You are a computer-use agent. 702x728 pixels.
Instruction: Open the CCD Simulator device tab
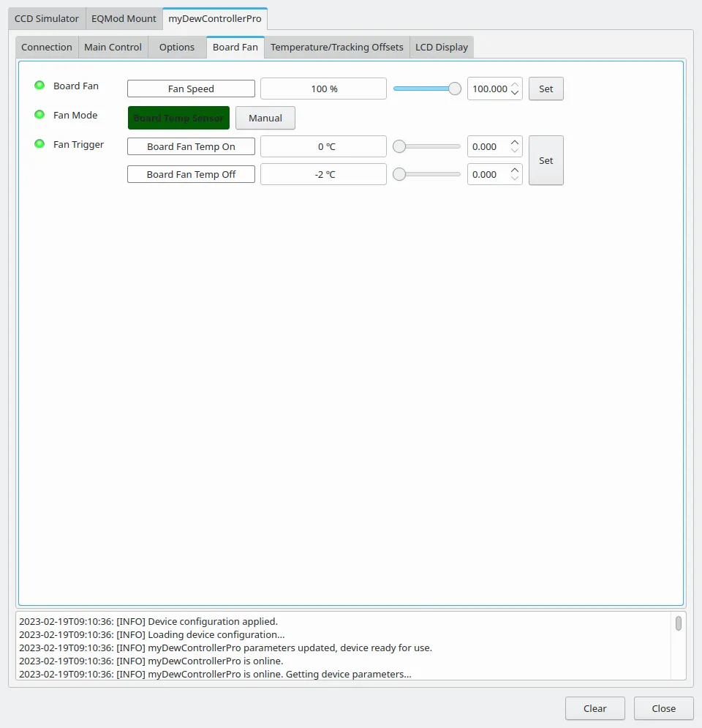tap(46, 19)
